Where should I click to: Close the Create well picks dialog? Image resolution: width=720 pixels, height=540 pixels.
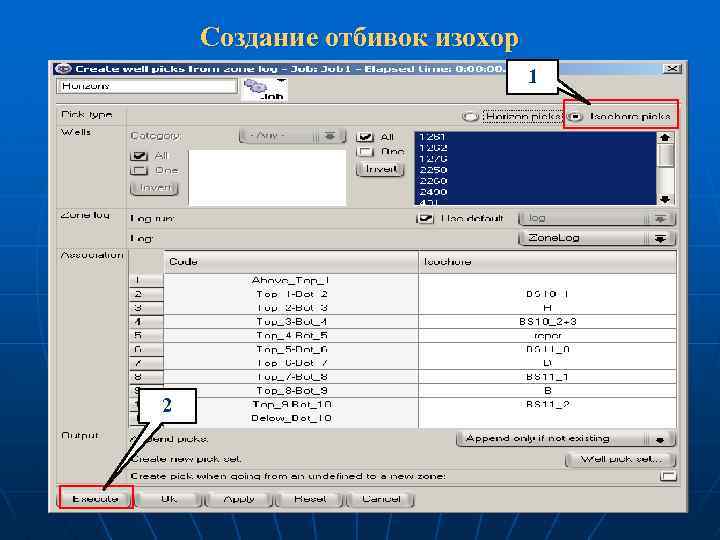coord(672,69)
